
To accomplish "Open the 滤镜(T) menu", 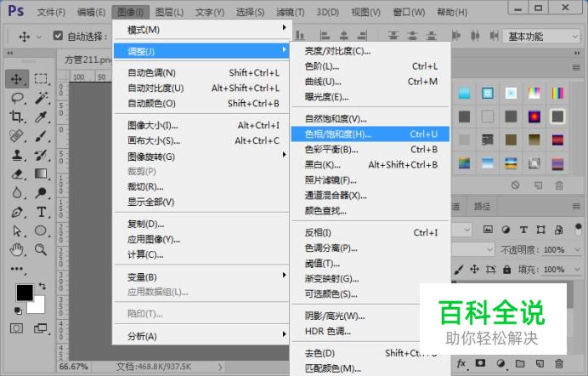I will (x=291, y=13).
